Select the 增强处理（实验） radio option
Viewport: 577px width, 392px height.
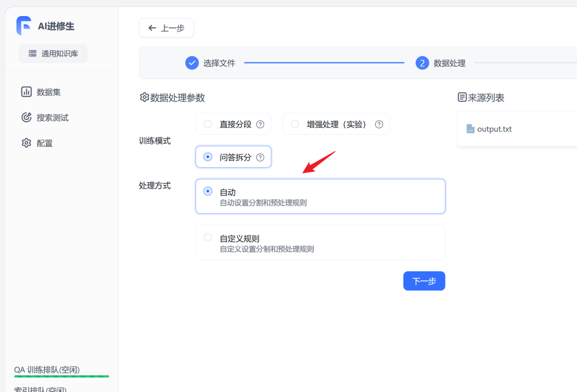tap(295, 124)
